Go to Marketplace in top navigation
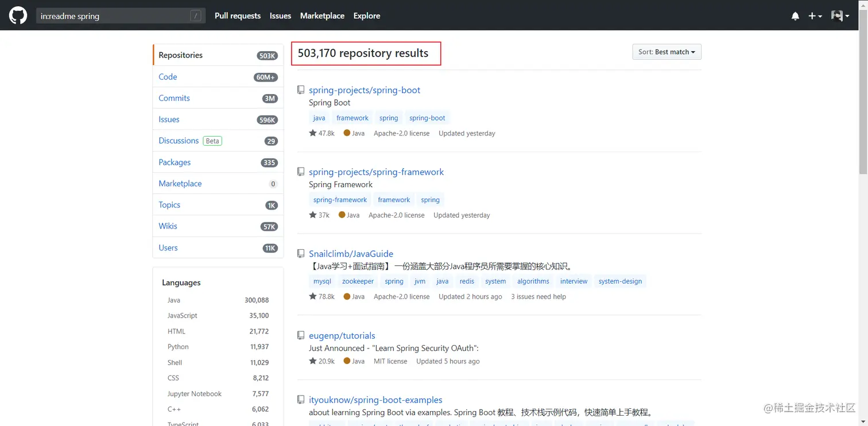 click(322, 16)
